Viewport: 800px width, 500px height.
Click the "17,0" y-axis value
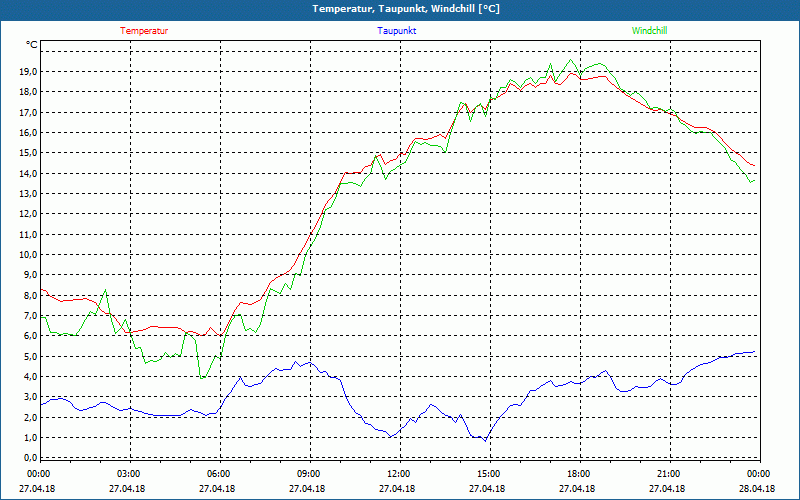click(28, 112)
